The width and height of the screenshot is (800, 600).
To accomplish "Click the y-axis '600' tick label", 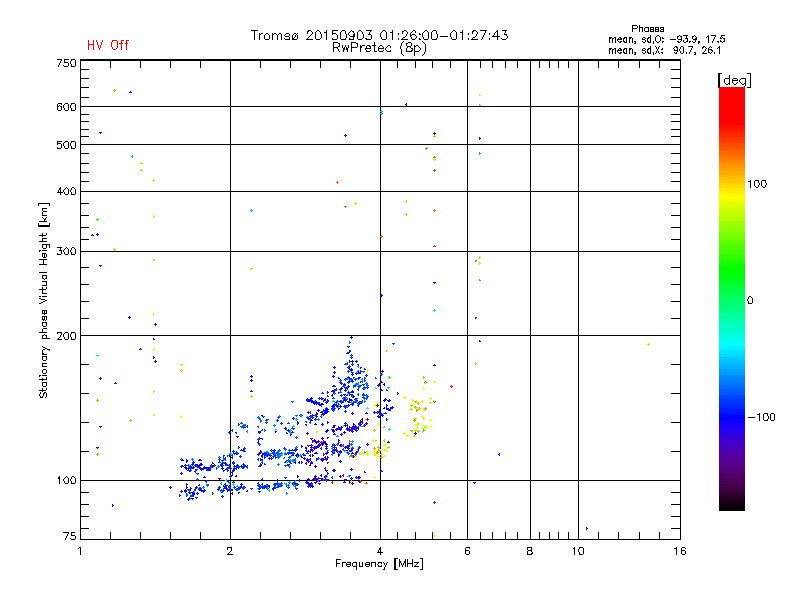I will [x=66, y=107].
